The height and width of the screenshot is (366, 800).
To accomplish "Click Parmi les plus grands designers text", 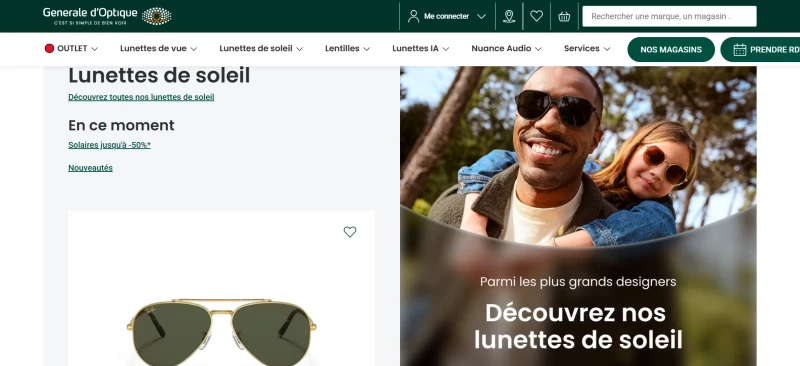I will coord(578,282).
